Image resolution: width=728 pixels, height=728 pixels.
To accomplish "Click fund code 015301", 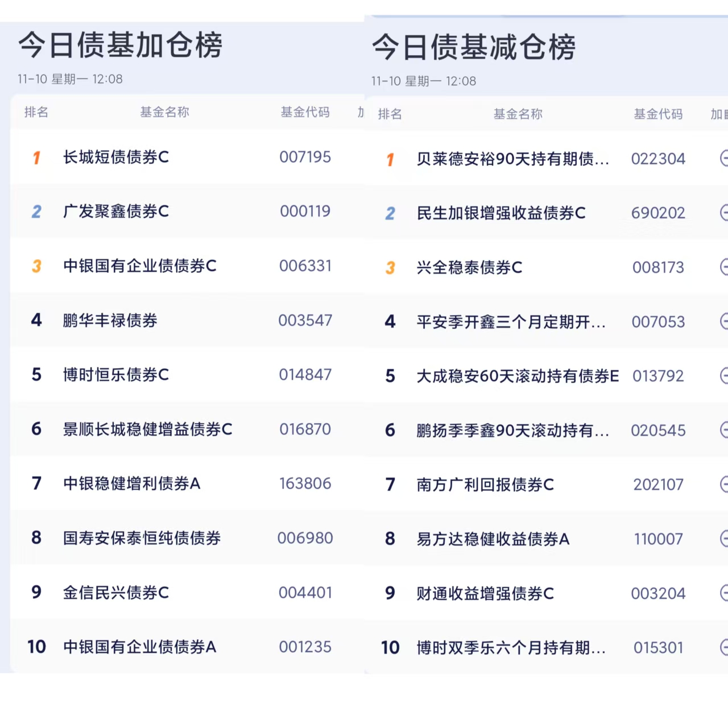I will [659, 648].
